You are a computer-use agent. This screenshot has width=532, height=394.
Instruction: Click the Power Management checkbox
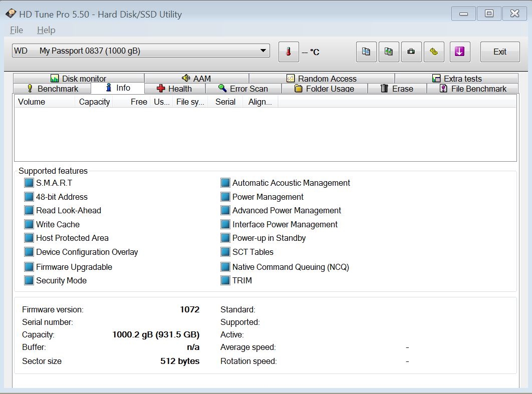tap(225, 197)
